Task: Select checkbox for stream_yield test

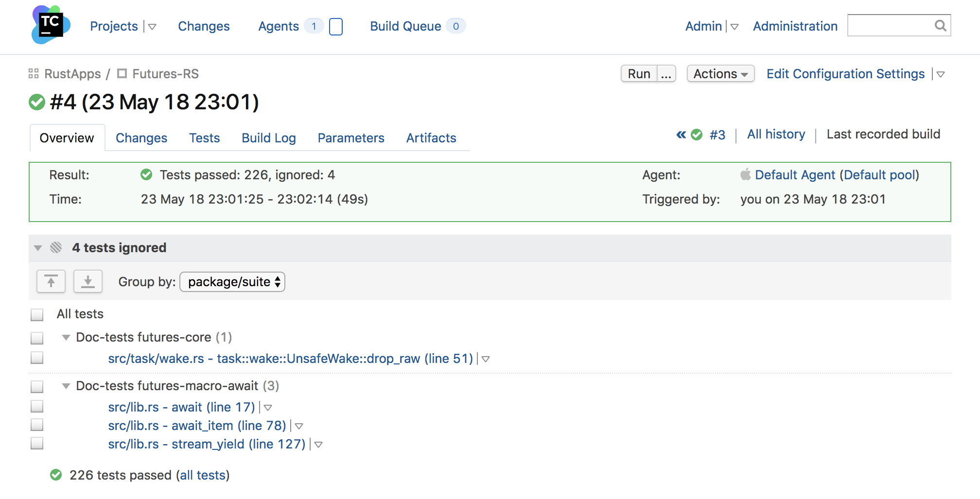Action: 37,444
